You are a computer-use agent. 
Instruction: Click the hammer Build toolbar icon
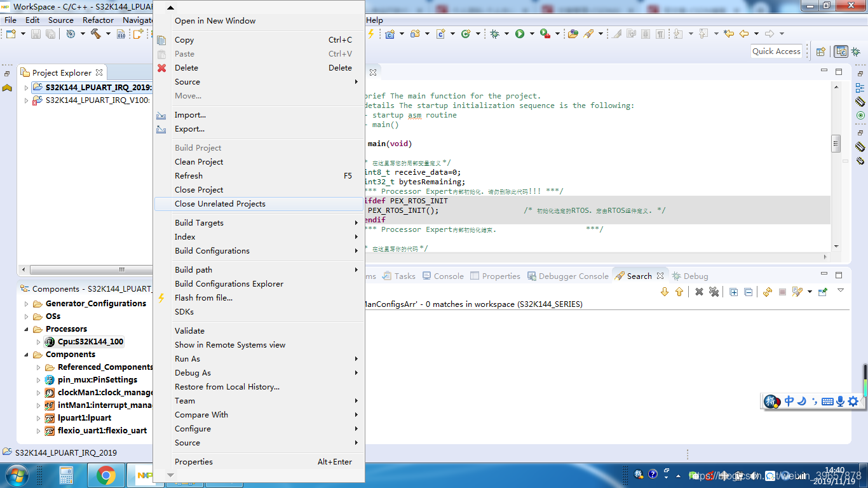coord(95,34)
